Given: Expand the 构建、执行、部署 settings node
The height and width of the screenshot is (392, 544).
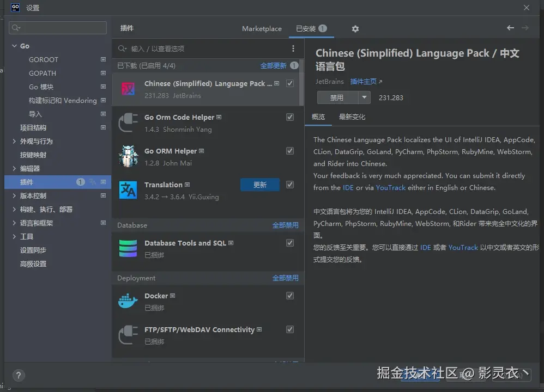Looking at the screenshot, I should (x=14, y=210).
